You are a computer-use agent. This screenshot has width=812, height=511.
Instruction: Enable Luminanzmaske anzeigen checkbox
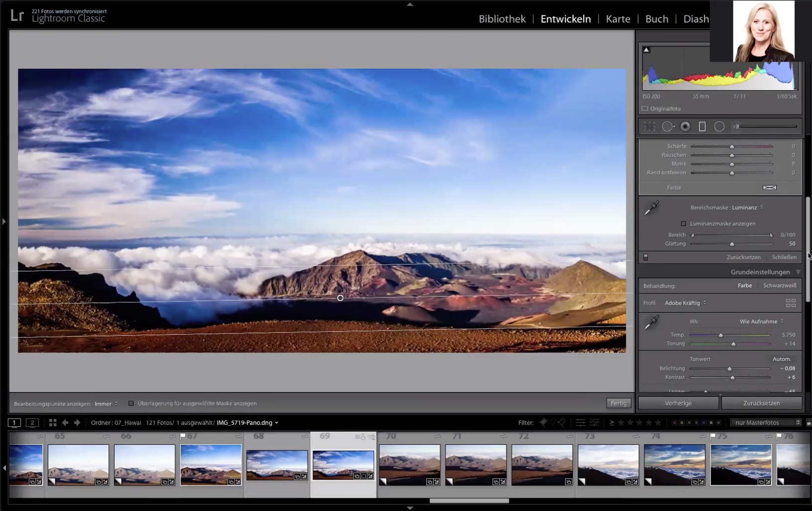pos(684,224)
